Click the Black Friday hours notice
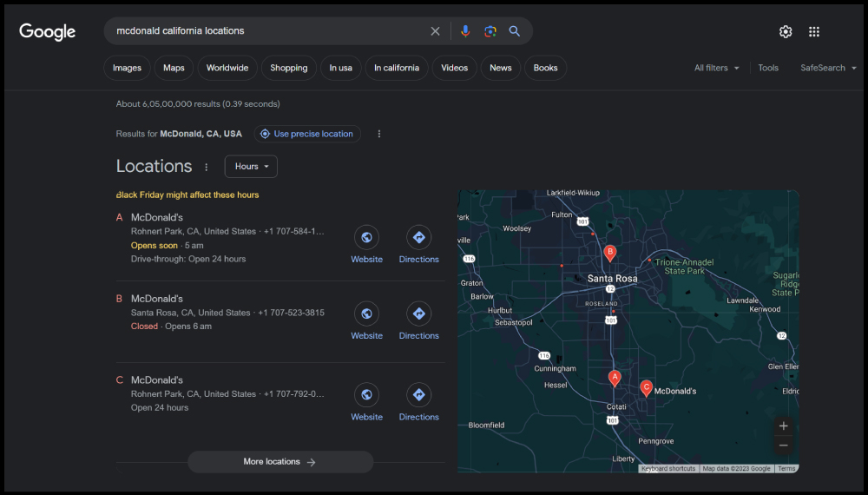The height and width of the screenshot is (495, 868). coord(187,195)
